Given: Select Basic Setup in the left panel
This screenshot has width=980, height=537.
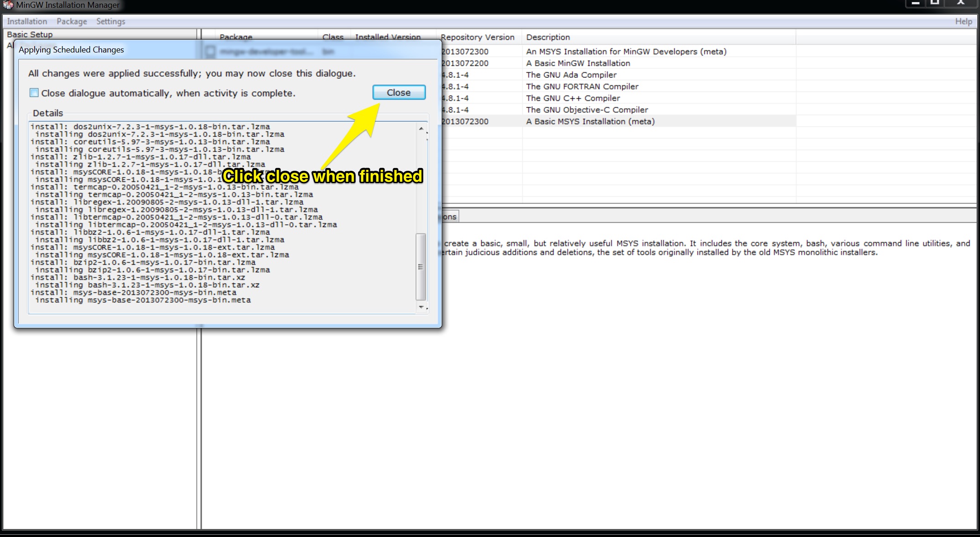Looking at the screenshot, I should coord(30,34).
